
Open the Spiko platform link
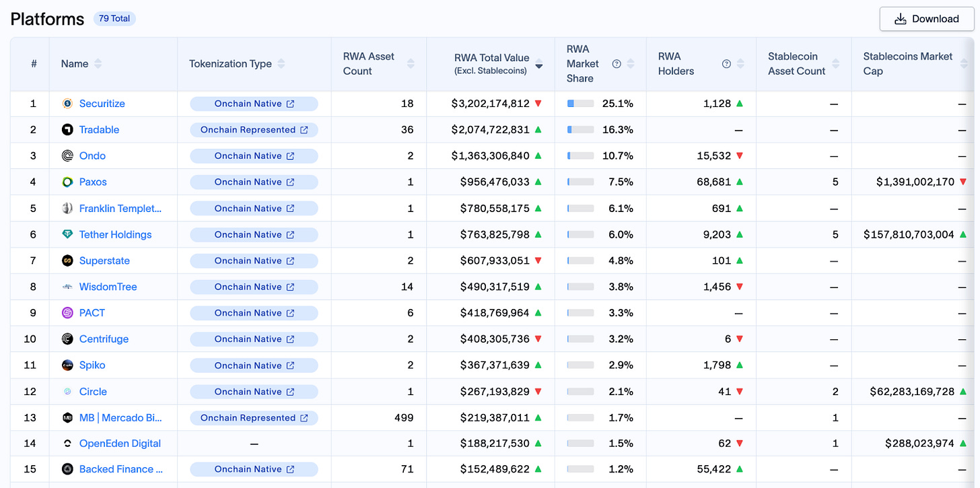92,365
